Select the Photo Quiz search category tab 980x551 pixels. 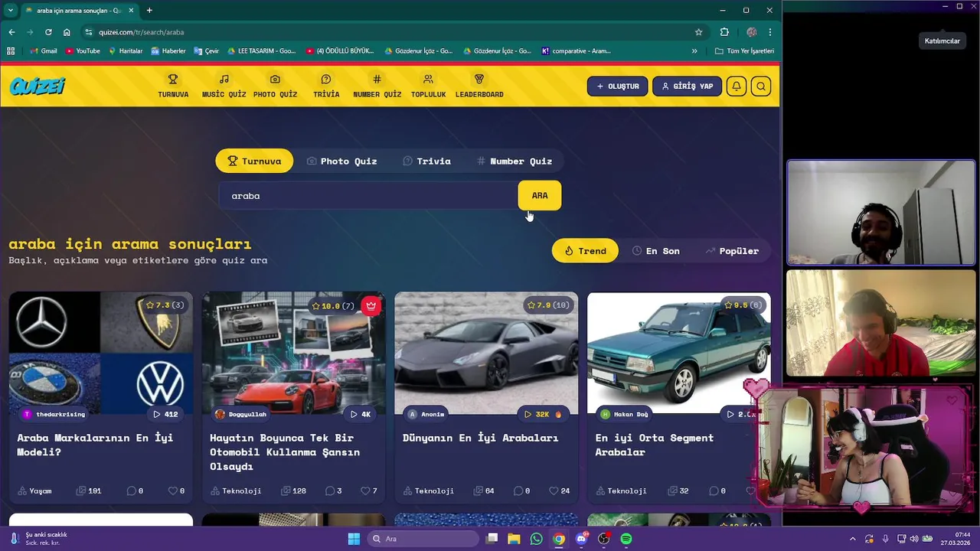pyautogui.click(x=341, y=161)
